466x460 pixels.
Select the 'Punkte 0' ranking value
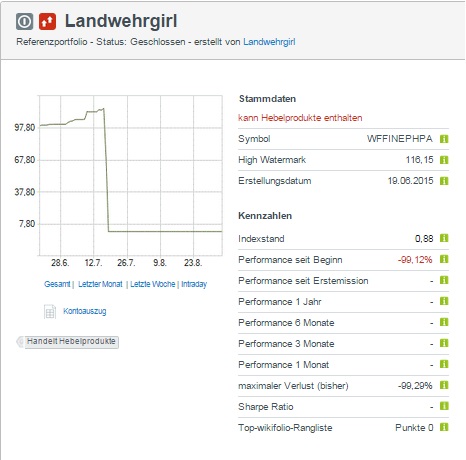tap(414, 428)
